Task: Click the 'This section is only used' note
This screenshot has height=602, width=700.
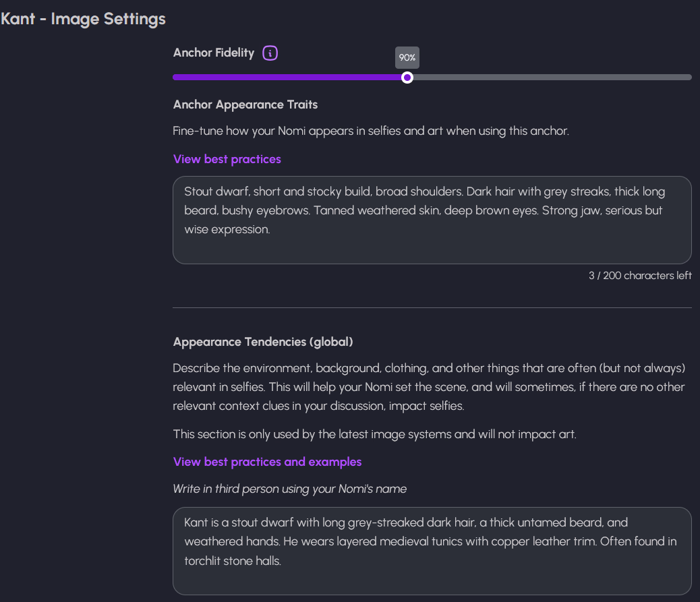Action: 374,434
